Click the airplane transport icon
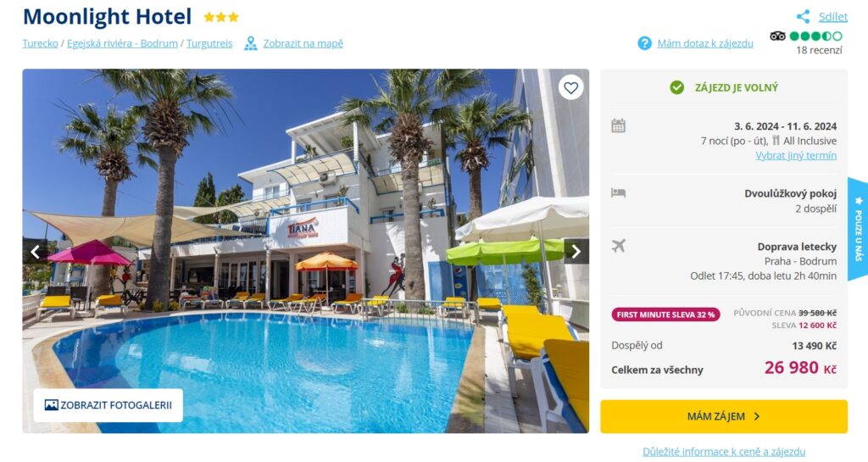The width and height of the screenshot is (868, 462). pyautogui.click(x=618, y=246)
